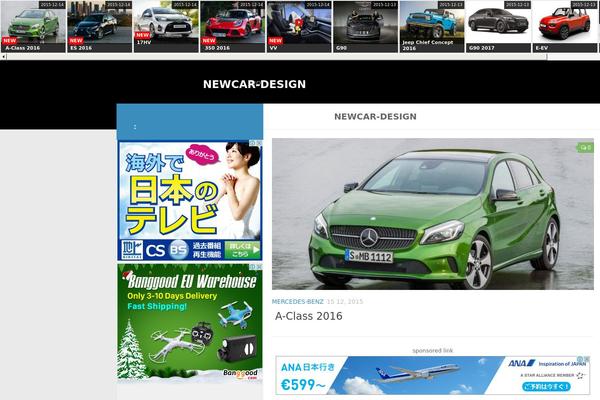Open the G90 2017 carousel thumbnail
This screenshot has width=600, height=400.
pos(499,26)
